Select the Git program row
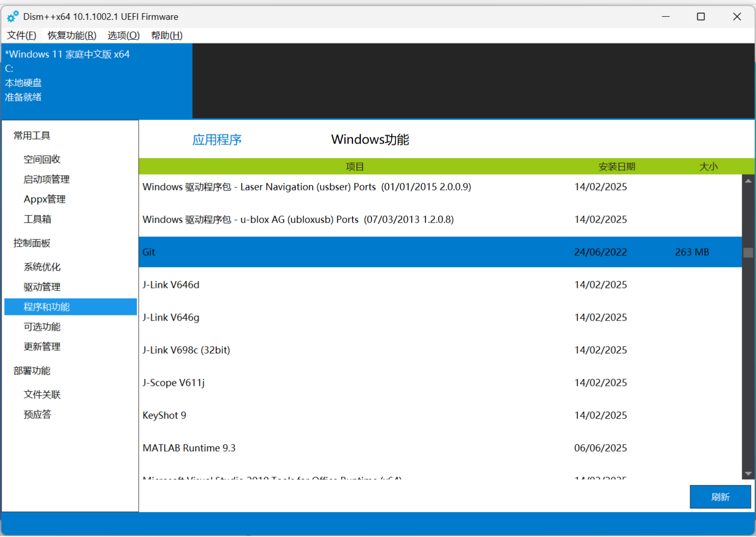The image size is (756, 537). (x=440, y=252)
